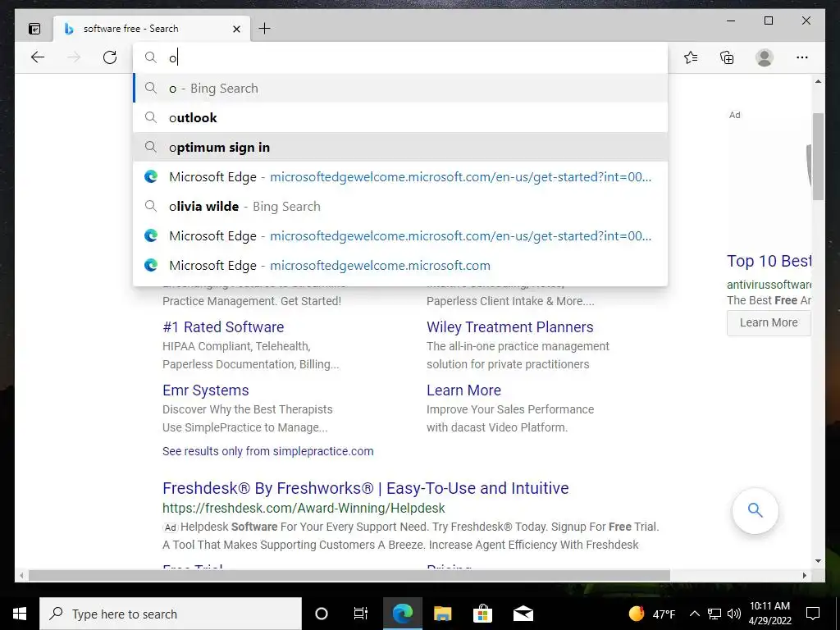Click the scroll down arrow on the page

coord(818,561)
